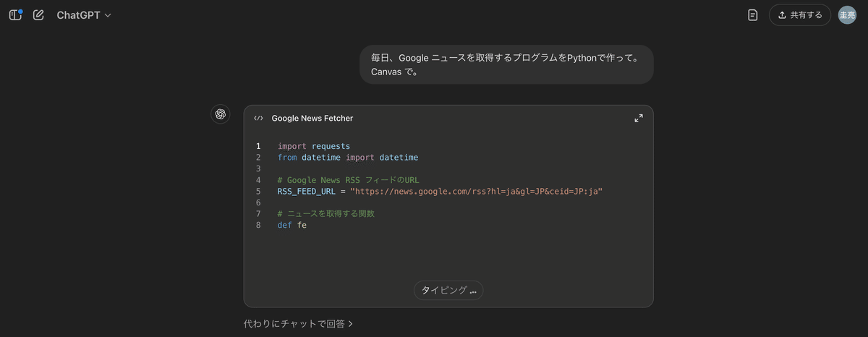Open the user profile avatar menu
This screenshot has height=337, width=868.
pyautogui.click(x=847, y=15)
